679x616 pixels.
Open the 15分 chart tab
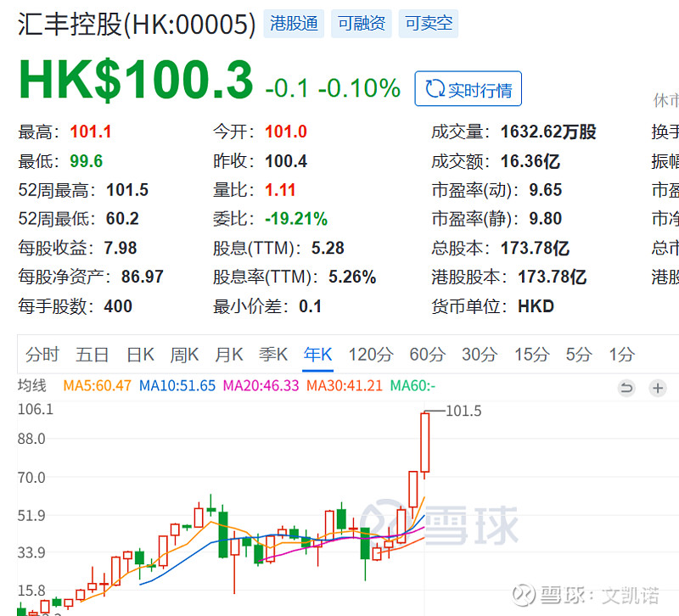pos(532,355)
